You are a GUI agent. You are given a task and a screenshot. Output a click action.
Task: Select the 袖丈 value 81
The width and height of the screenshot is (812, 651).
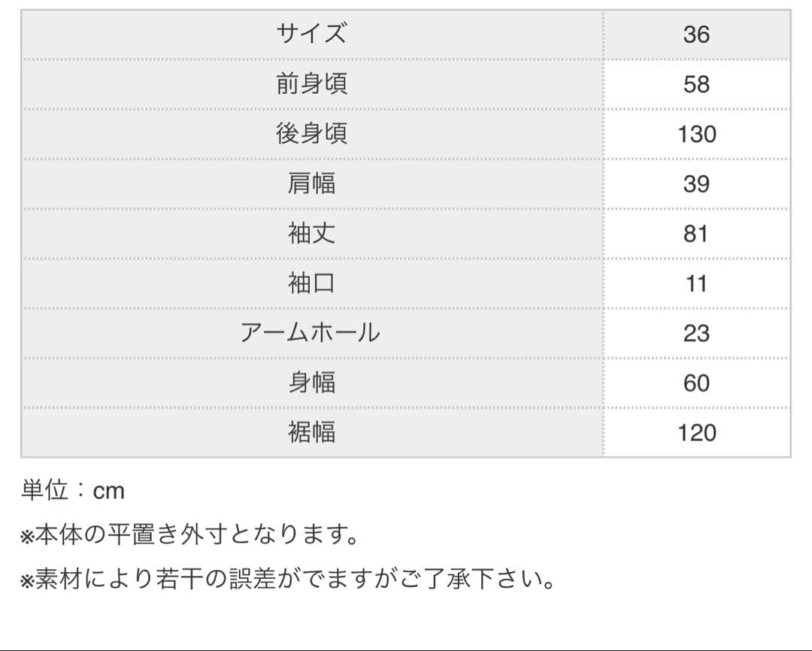(x=696, y=233)
